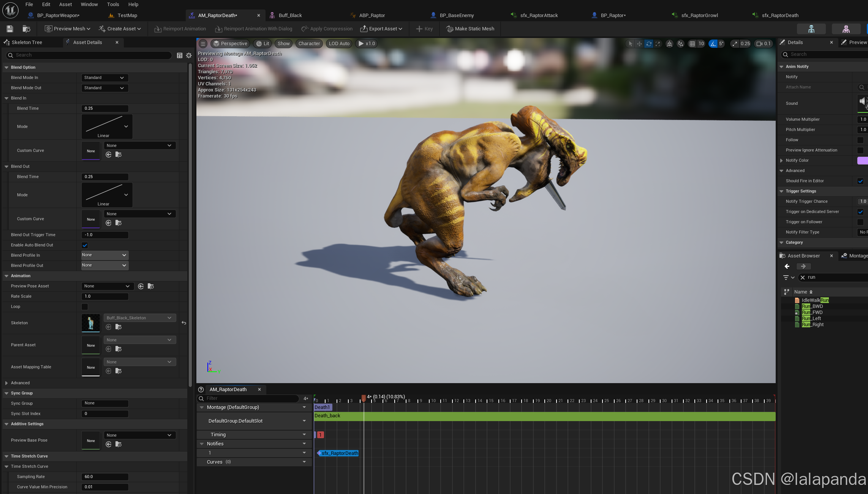Click the Lit view mode button

click(x=262, y=44)
